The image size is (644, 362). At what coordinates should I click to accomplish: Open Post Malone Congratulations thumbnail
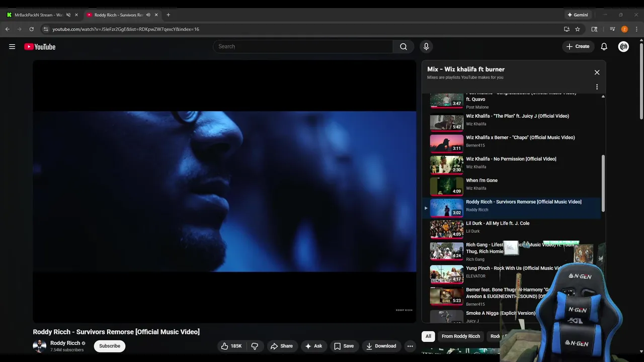446,101
